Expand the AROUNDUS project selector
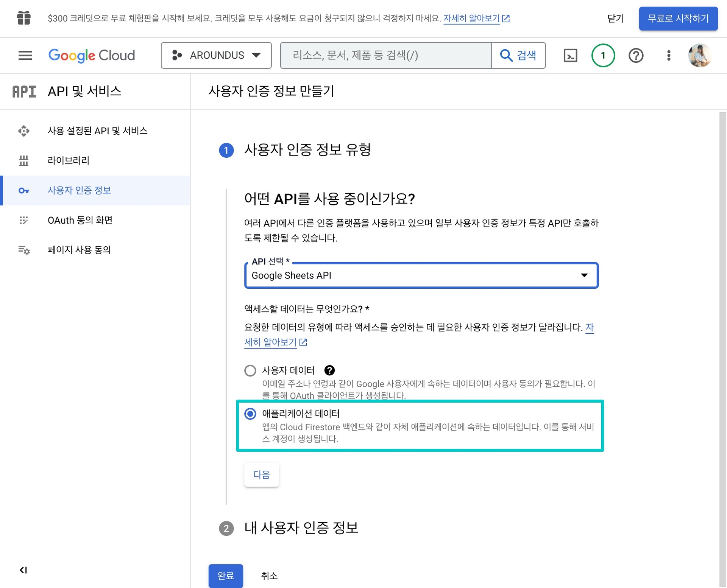 (216, 55)
